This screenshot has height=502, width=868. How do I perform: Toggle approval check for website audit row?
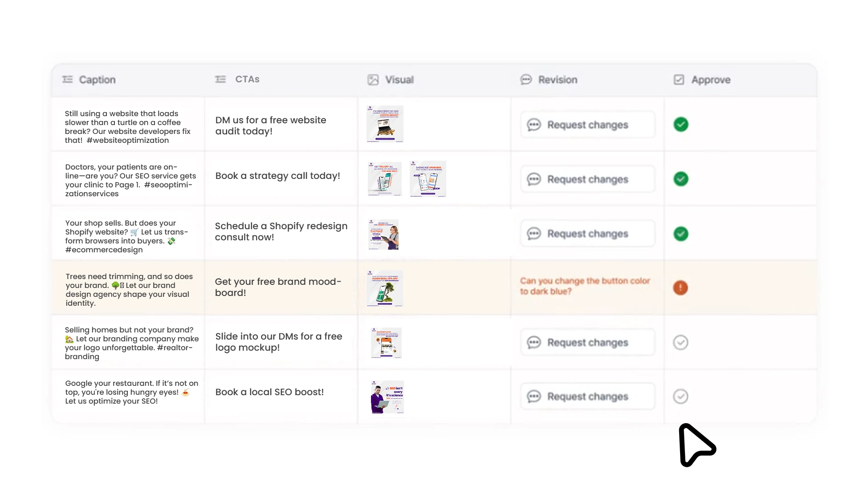pyautogui.click(x=681, y=124)
